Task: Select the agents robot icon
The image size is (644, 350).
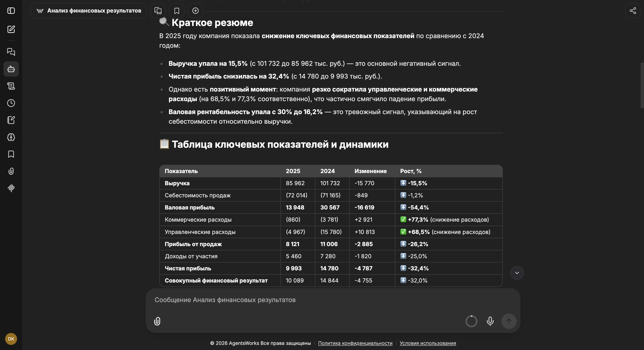Action: (11, 69)
